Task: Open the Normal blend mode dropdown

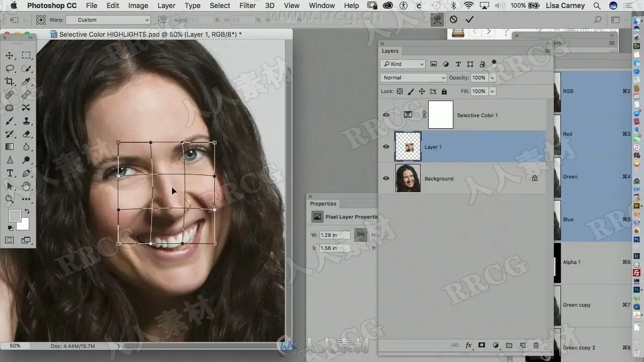Action: pos(413,78)
